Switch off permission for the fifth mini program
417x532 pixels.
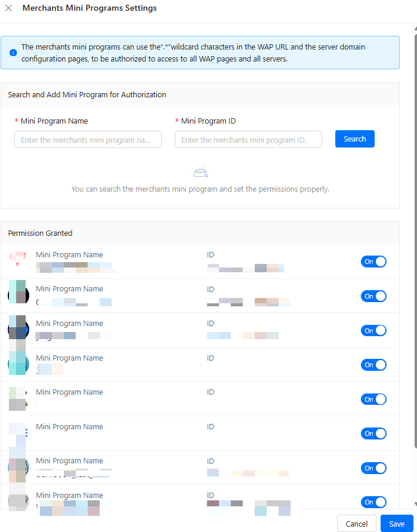(373, 399)
